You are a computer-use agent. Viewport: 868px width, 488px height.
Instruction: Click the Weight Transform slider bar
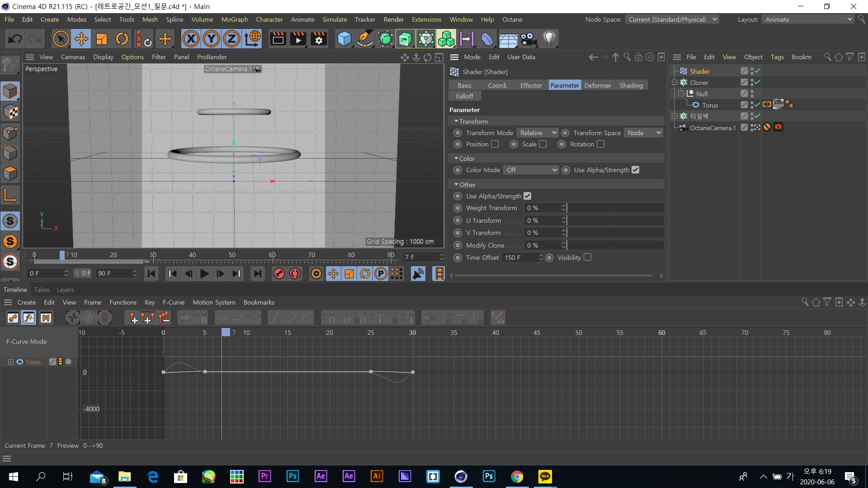615,208
